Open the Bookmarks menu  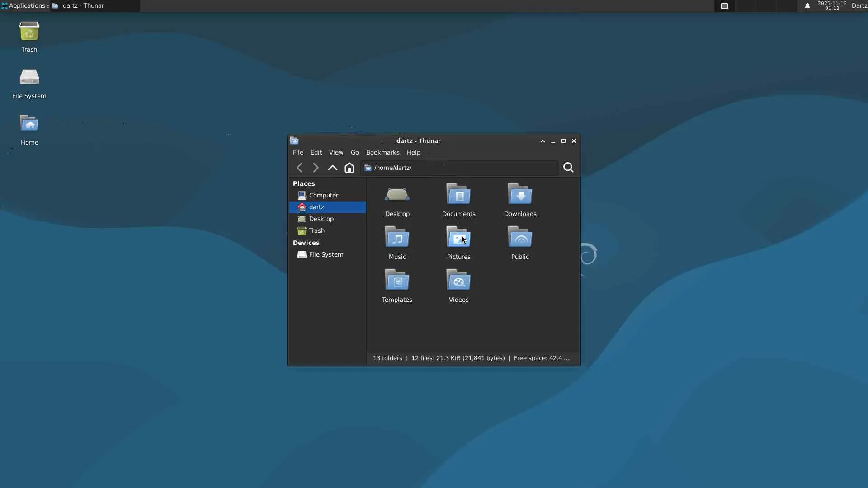point(382,153)
